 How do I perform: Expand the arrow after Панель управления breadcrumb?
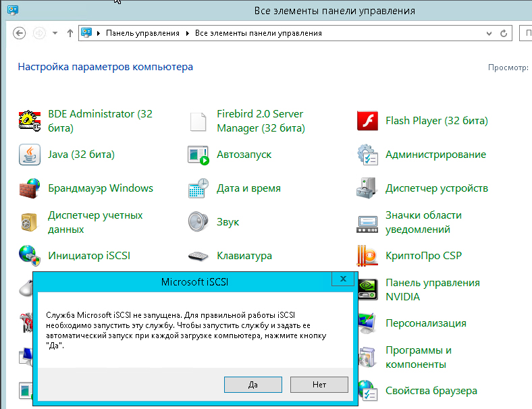tap(187, 33)
